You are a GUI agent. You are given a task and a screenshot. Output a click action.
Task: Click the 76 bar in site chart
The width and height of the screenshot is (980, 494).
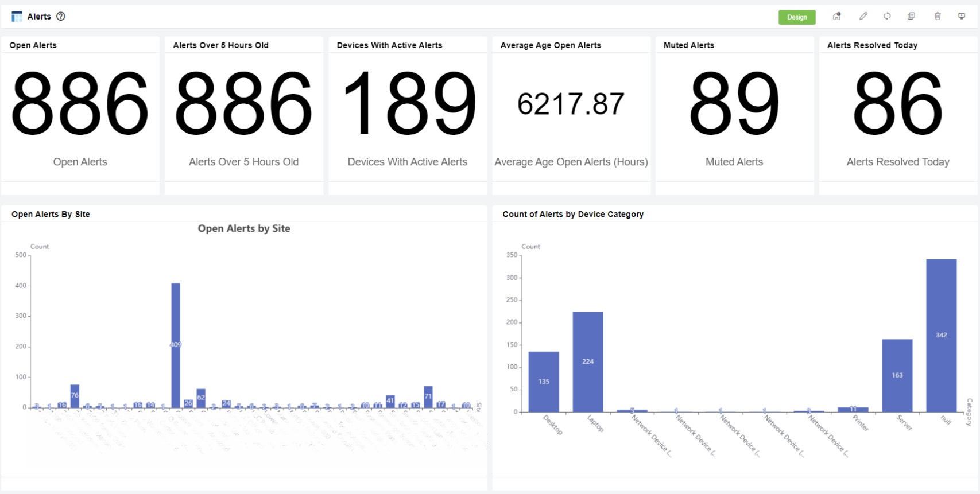[x=75, y=396]
